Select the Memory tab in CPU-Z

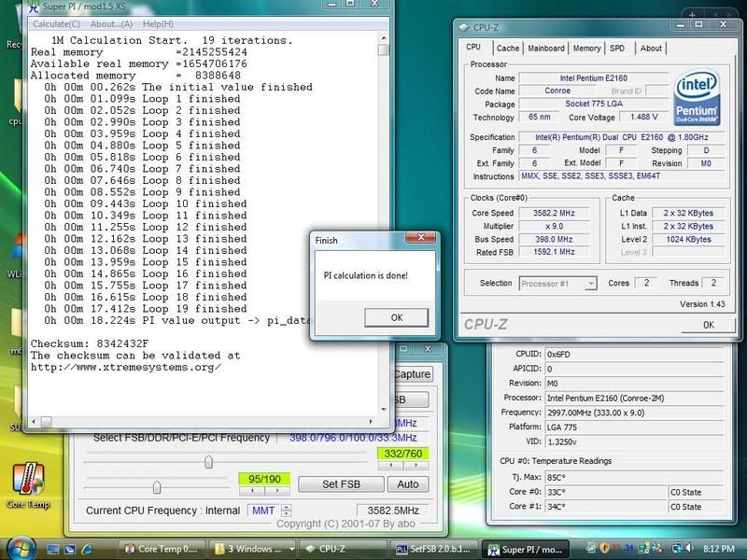point(586,49)
